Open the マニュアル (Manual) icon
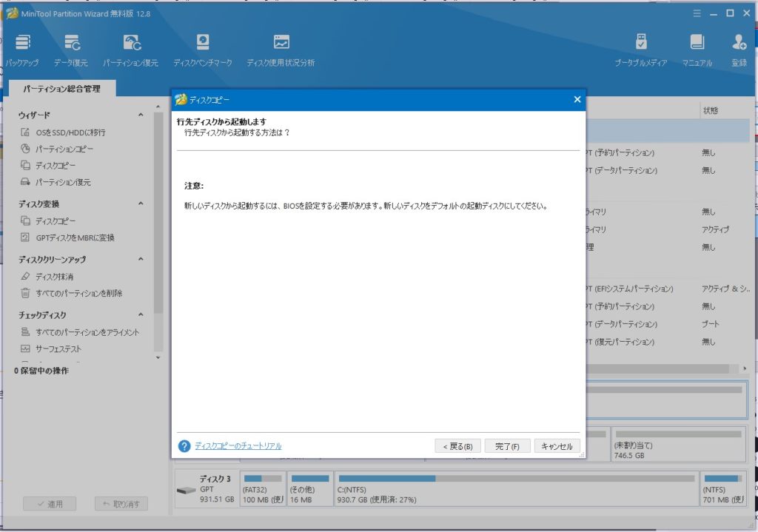This screenshot has width=758, height=532. [x=697, y=43]
